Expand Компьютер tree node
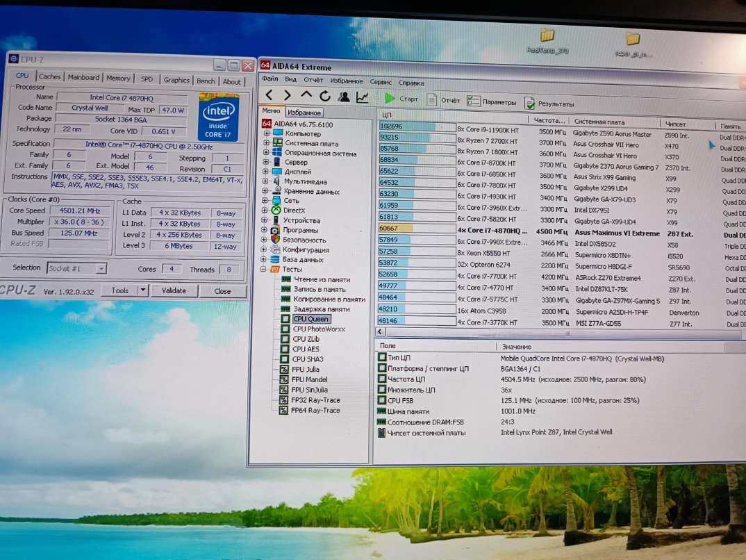The height and width of the screenshot is (560, 746). pyautogui.click(x=267, y=133)
